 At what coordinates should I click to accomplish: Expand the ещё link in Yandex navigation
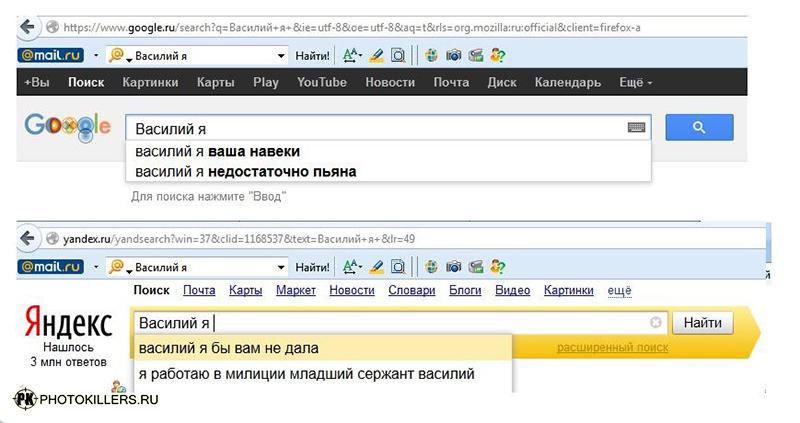pyautogui.click(x=619, y=290)
